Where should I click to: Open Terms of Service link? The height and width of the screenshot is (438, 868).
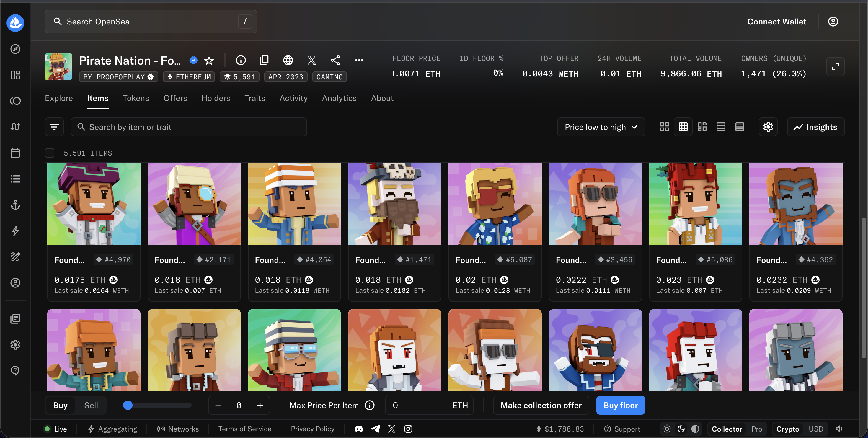244,429
